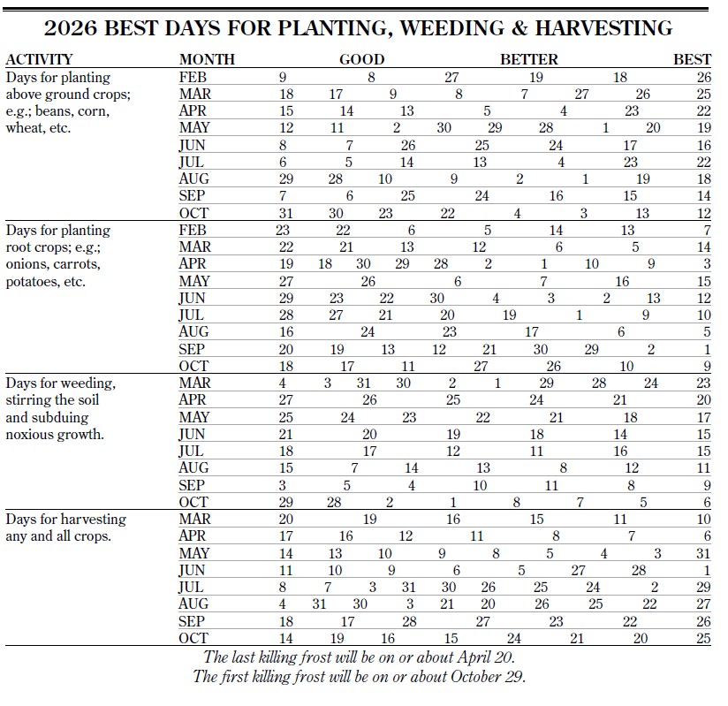Click the MONTH column header
Image resolution: width=728 pixels, height=706 pixels.
pos(207,60)
